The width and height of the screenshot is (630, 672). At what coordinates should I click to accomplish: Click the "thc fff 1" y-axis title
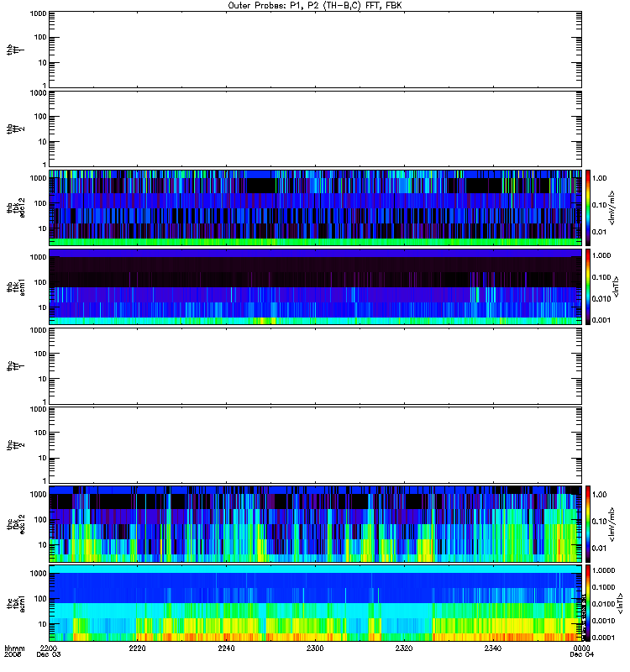click(x=16, y=366)
